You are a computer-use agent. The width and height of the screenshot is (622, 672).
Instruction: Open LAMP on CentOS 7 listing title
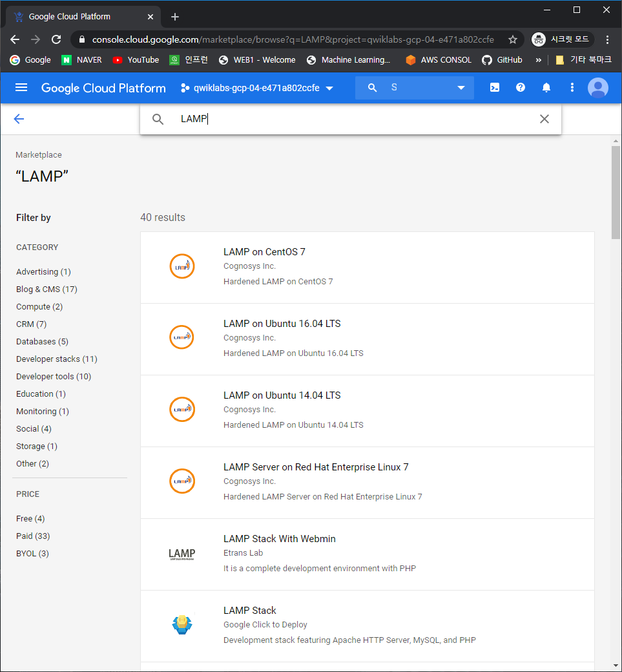point(264,251)
